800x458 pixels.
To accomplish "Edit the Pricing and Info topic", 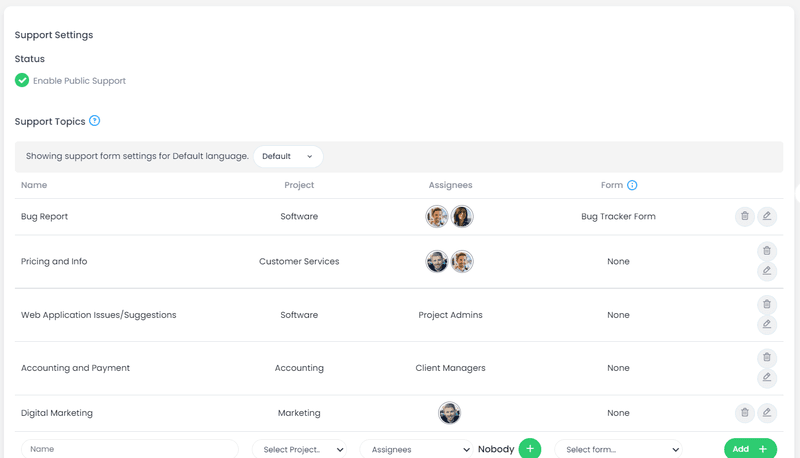I will (766, 271).
